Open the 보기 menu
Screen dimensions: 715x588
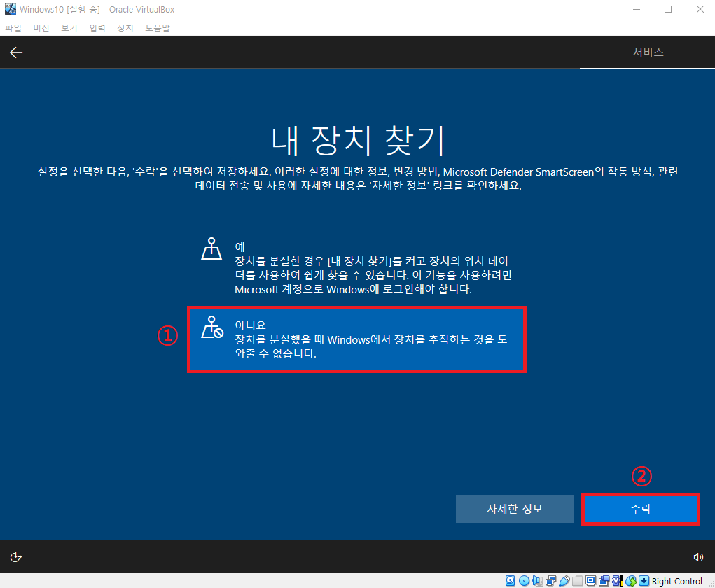point(69,28)
